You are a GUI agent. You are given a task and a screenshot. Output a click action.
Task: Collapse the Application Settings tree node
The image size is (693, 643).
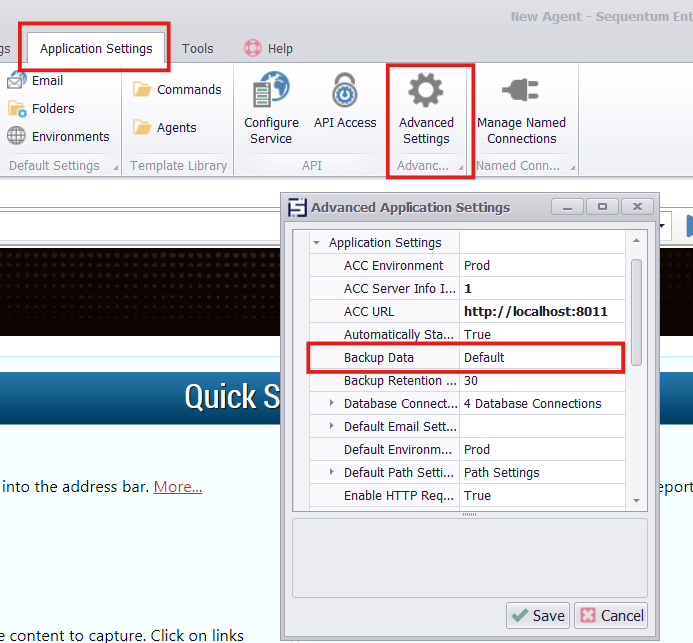point(317,243)
